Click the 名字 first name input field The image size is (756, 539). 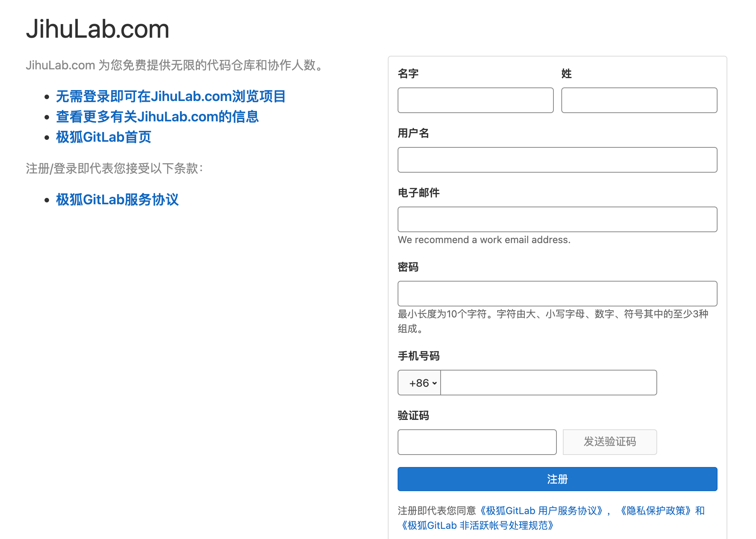pos(475,100)
